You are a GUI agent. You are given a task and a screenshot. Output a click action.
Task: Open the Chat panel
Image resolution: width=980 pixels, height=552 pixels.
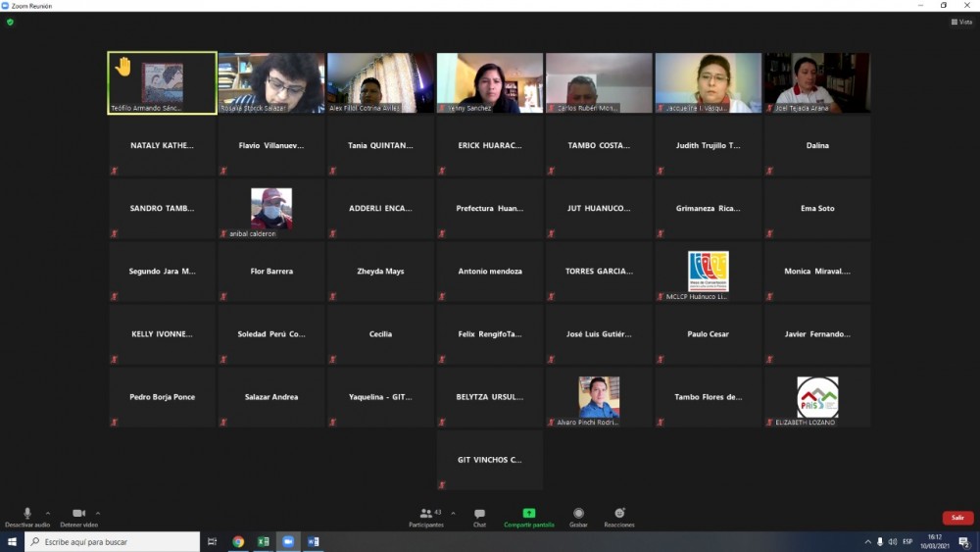[479, 516]
